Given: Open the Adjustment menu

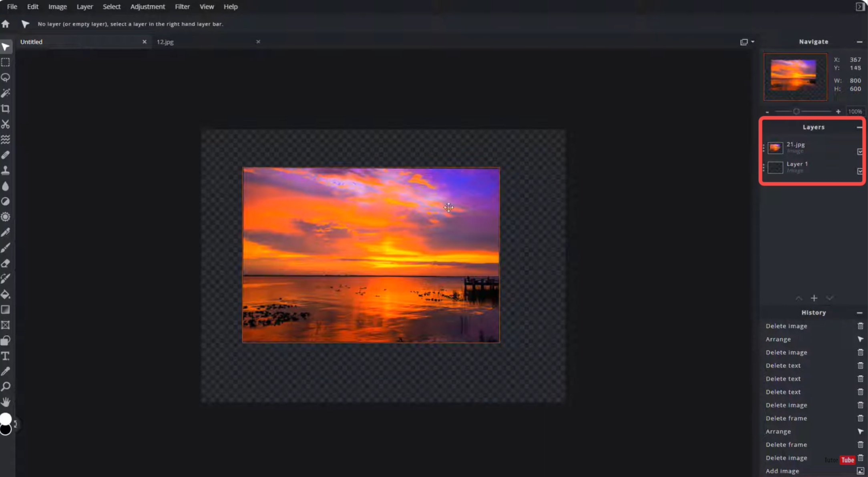Looking at the screenshot, I should 147,6.
